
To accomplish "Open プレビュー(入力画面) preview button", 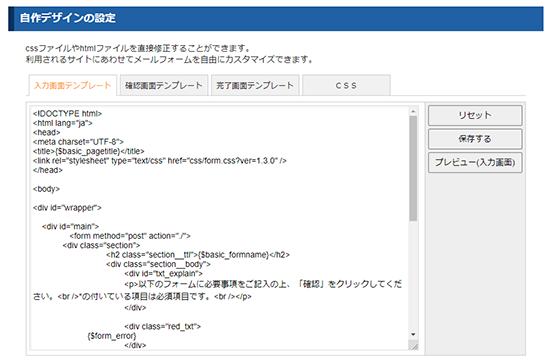I will tap(475, 162).
